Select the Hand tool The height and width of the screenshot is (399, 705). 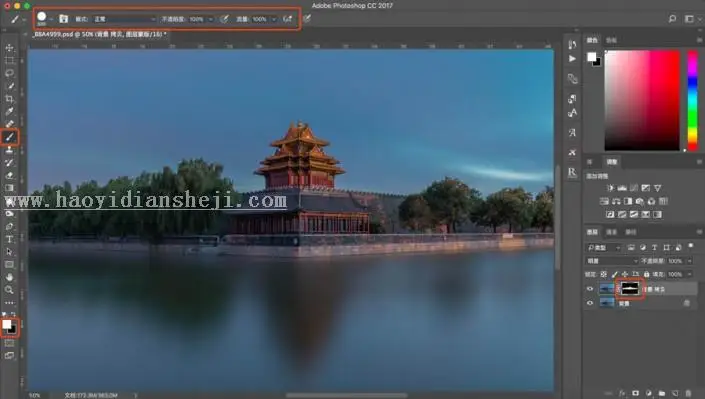(9, 277)
